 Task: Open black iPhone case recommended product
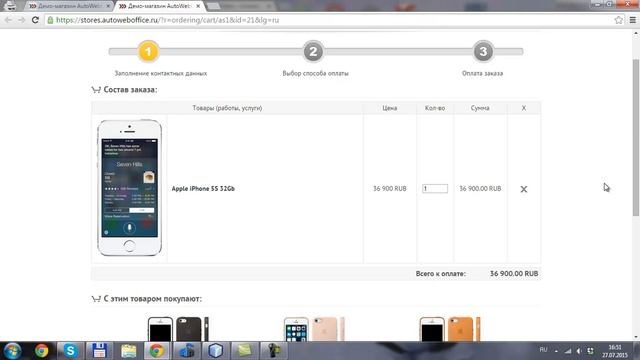tap(178, 329)
